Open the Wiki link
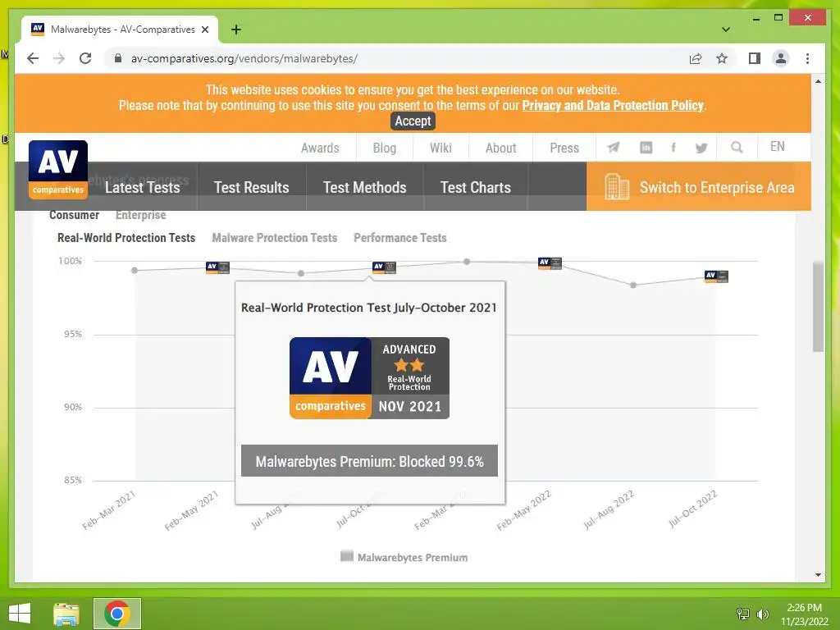 pyautogui.click(x=441, y=148)
